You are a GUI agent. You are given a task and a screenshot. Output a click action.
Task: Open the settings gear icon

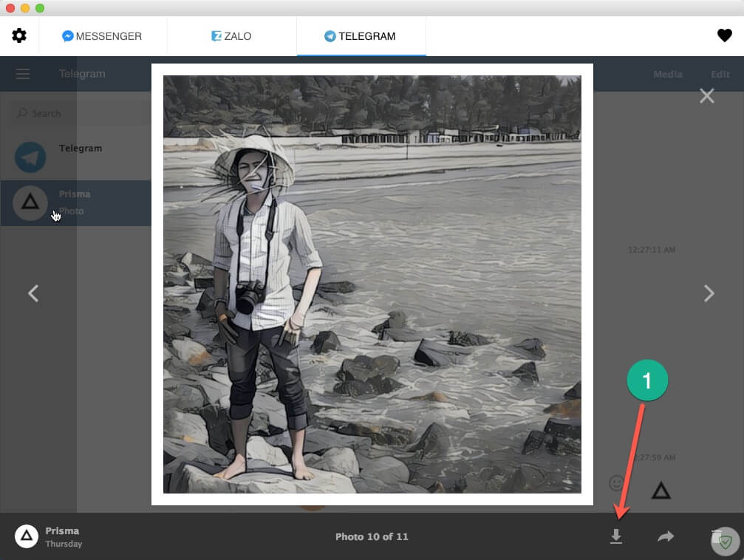[x=19, y=35]
